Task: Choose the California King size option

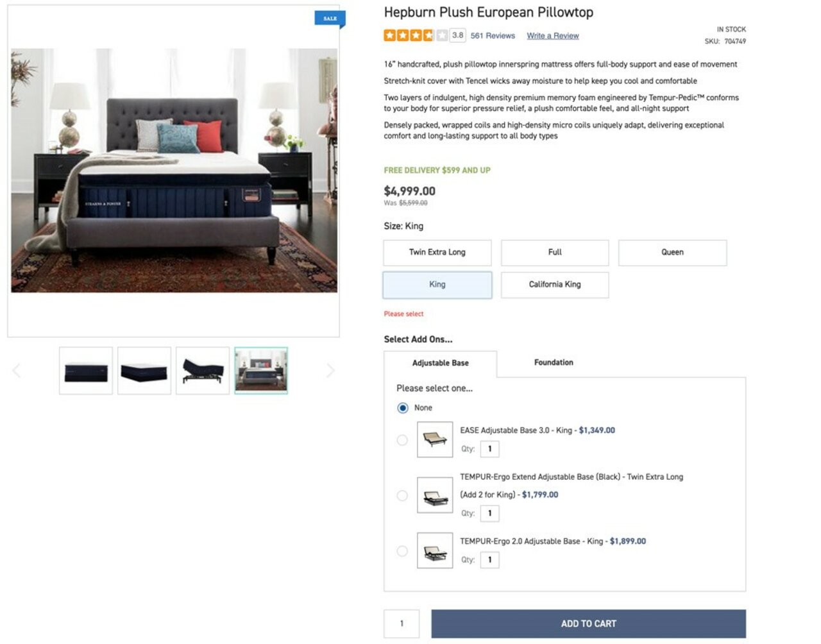Action: click(x=555, y=285)
